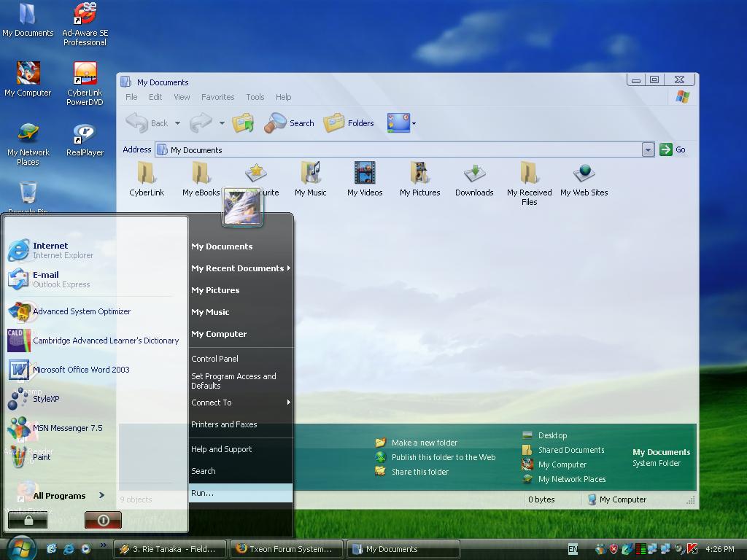Select My Documents in Start menu
The image size is (747, 560).
pyautogui.click(x=241, y=246)
